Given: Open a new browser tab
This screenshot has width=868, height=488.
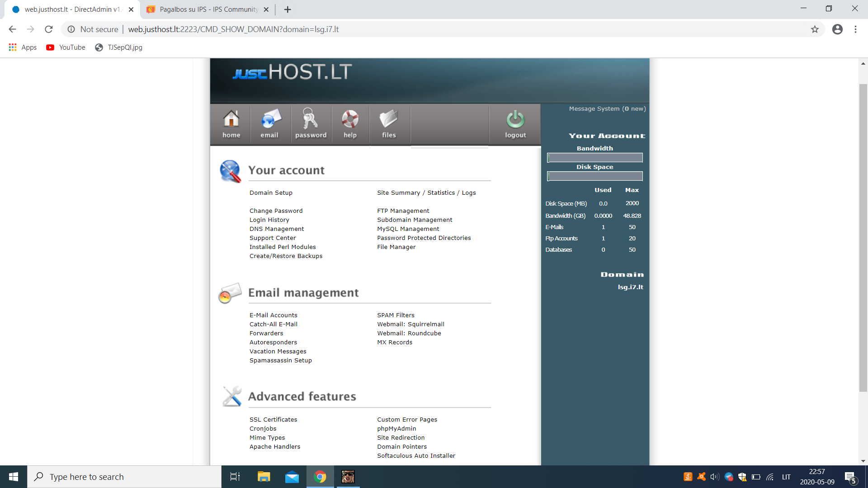Looking at the screenshot, I should [x=288, y=9].
